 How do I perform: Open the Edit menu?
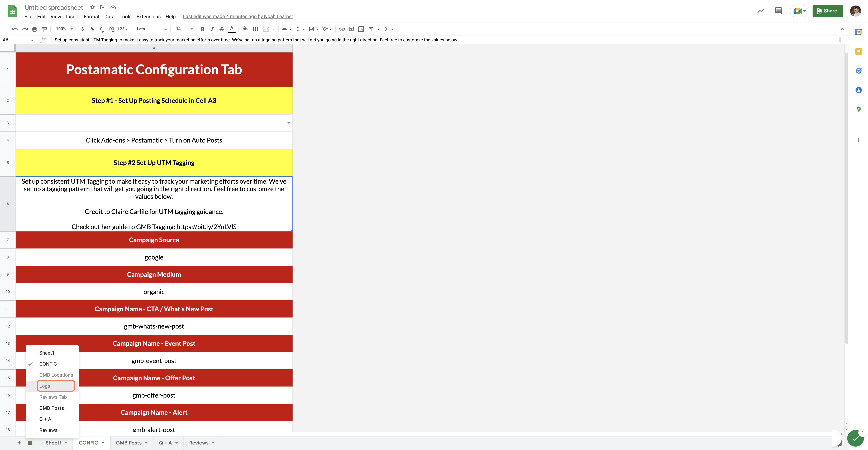41,17
